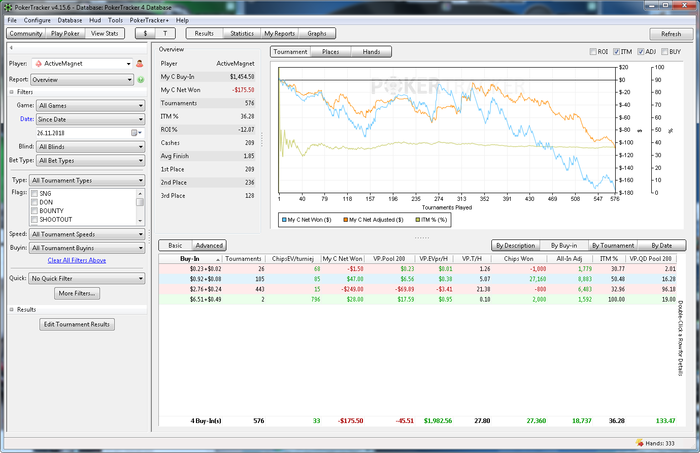Switch to the Graphs tab

click(317, 33)
